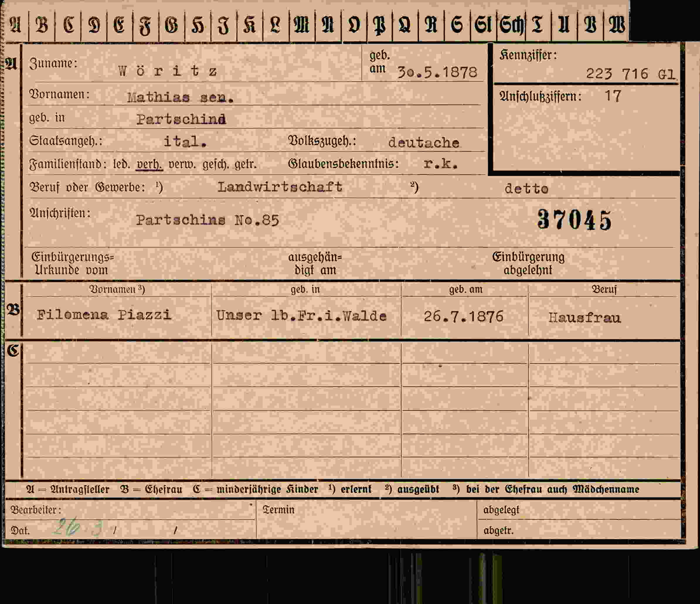Select the index tab letter 'B'
The height and width of the screenshot is (604, 700).
[42, 25]
